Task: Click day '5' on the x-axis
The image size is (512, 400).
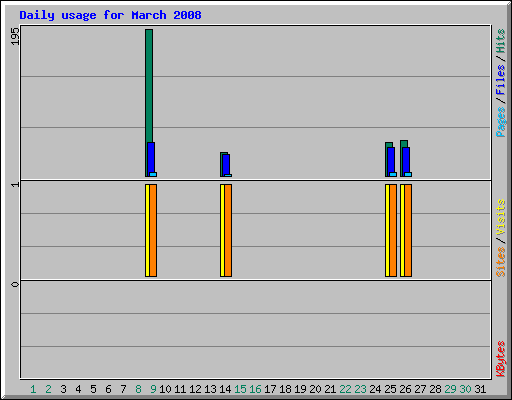Action: click(93, 389)
